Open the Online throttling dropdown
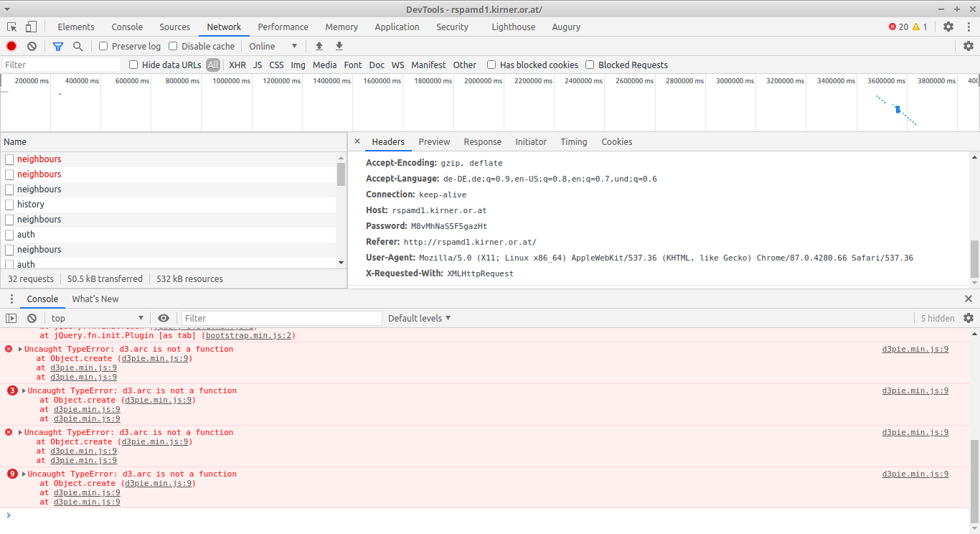 pyautogui.click(x=273, y=46)
